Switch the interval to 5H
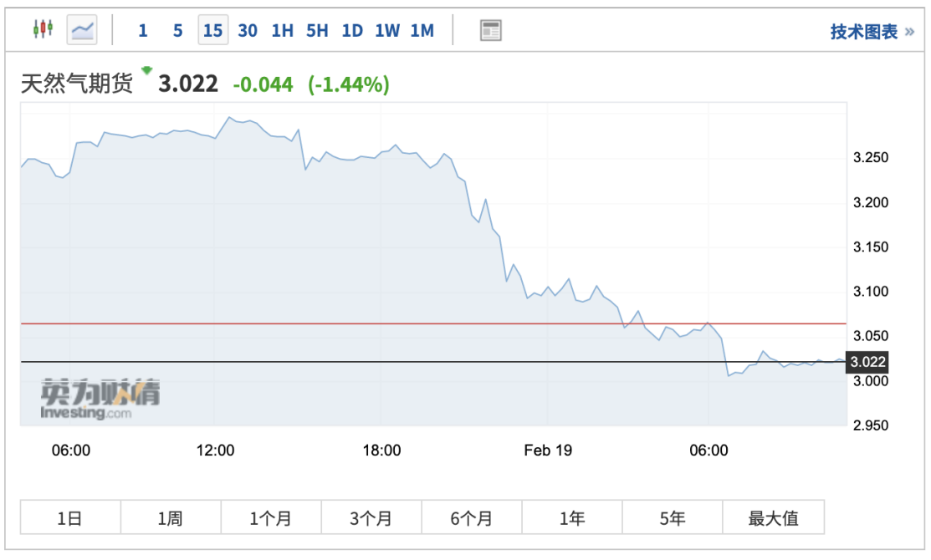This screenshot has height=560, width=931. click(x=317, y=31)
